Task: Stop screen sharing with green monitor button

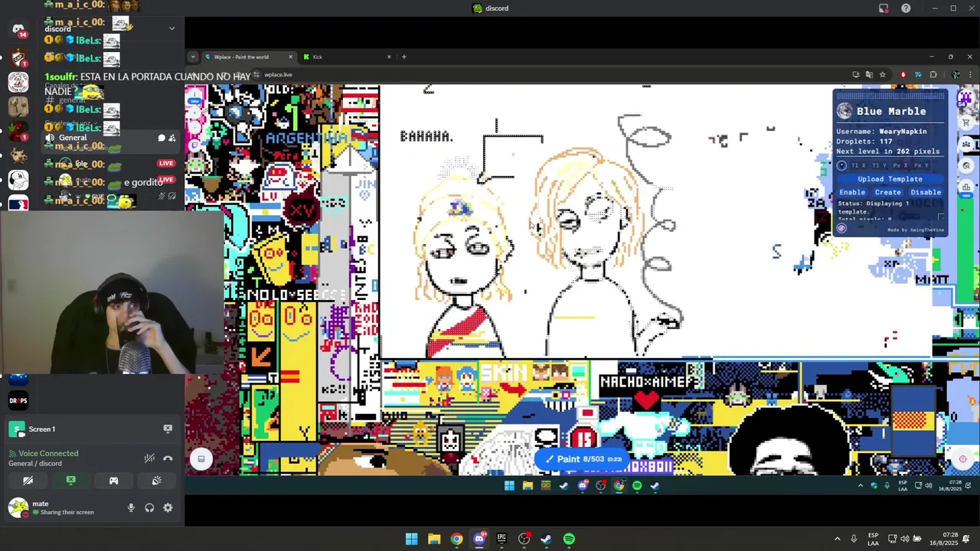Action: 70,481
